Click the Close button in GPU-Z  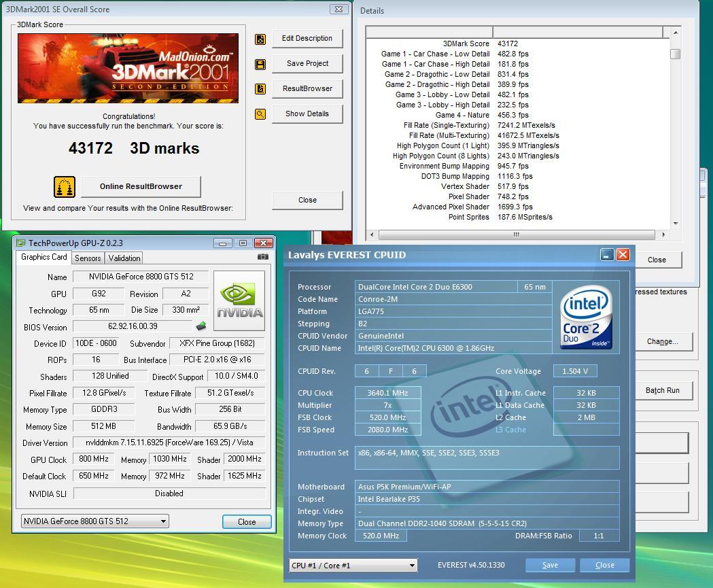pos(247,521)
